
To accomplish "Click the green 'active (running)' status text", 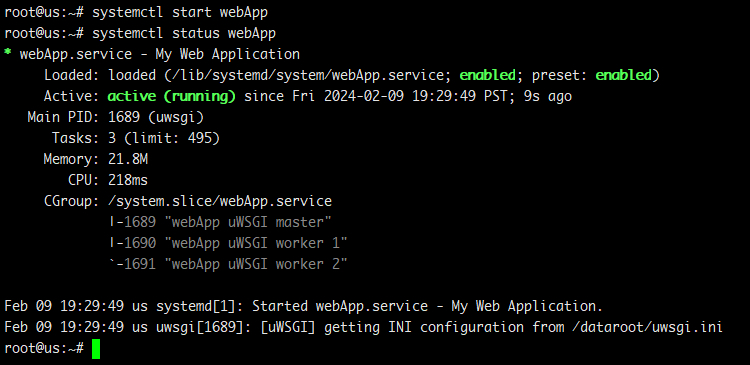I will (x=172, y=97).
